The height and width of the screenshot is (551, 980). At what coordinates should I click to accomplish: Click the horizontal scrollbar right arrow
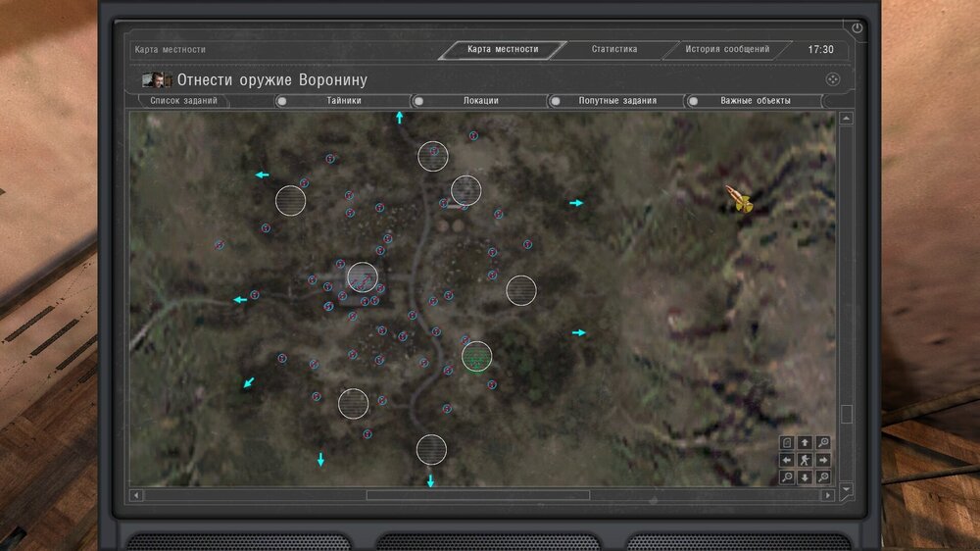coord(828,495)
